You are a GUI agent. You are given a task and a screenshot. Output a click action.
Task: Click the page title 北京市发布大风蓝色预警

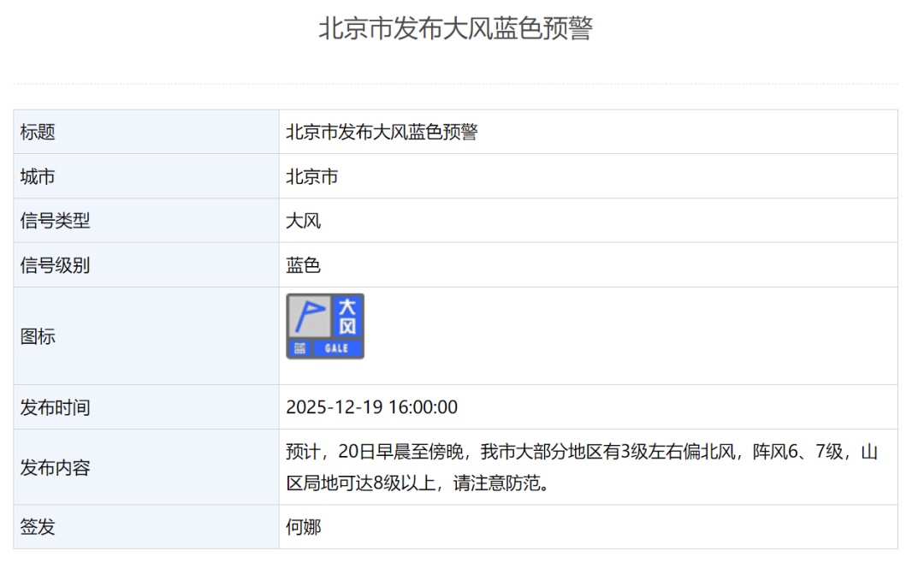(462, 27)
